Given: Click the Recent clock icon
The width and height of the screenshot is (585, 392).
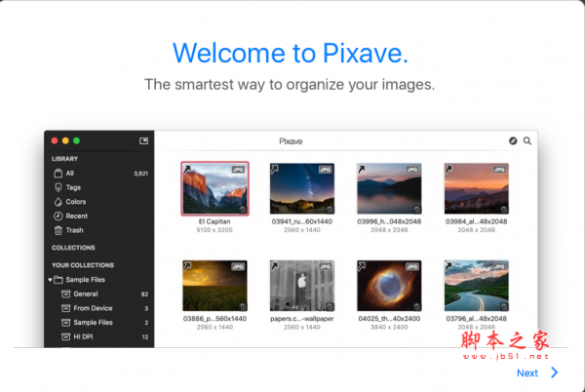Looking at the screenshot, I should [x=58, y=216].
